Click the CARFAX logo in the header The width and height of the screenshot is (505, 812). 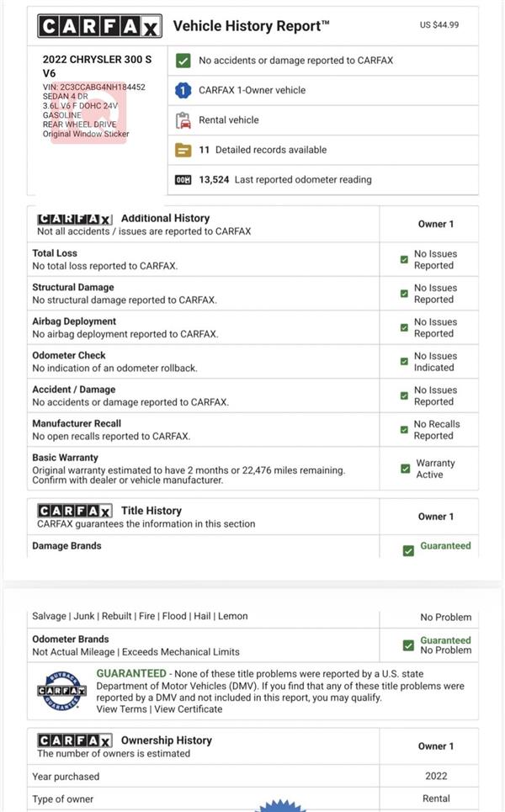coord(99,26)
